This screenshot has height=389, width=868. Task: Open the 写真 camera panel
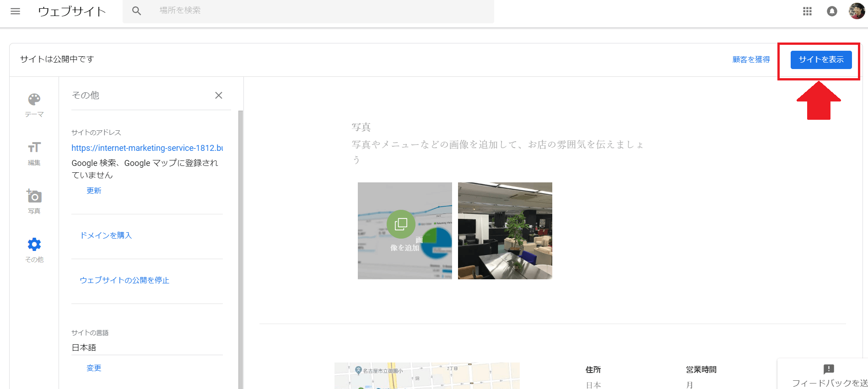[x=34, y=202]
